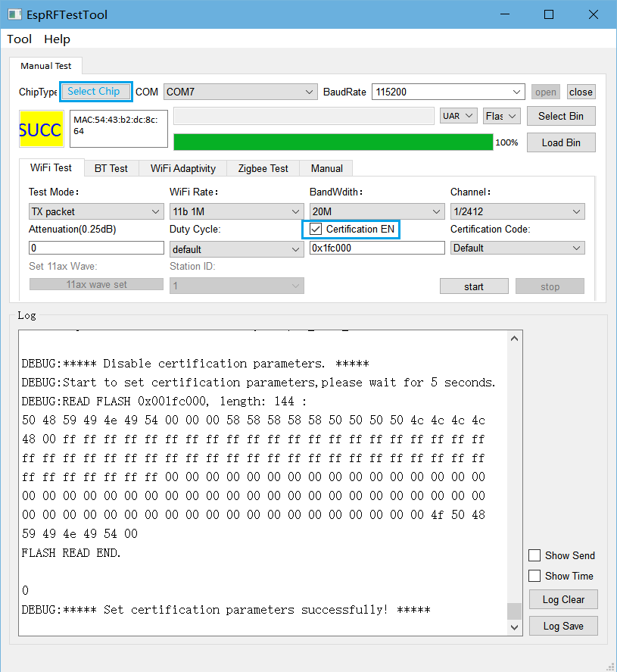Open the Channel dropdown showing 1/2412
The height and width of the screenshot is (672, 617).
[517, 211]
